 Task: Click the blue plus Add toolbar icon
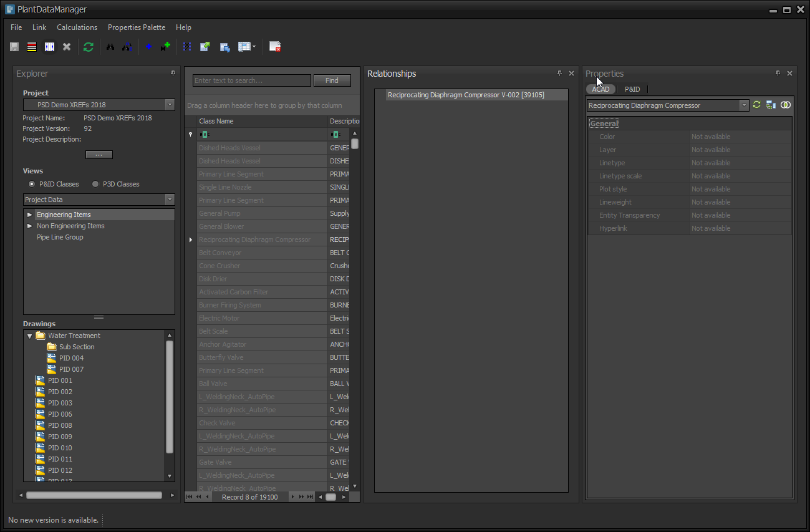[148, 47]
